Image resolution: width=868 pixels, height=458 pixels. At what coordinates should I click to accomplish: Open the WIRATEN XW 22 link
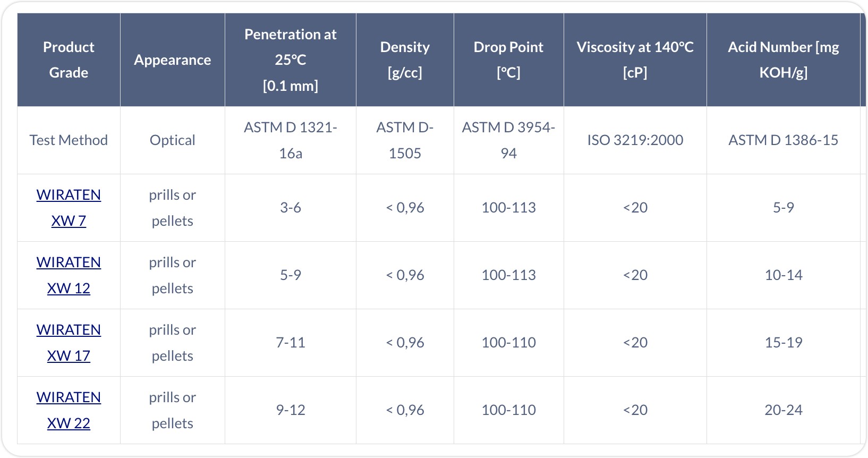pyautogui.click(x=69, y=410)
